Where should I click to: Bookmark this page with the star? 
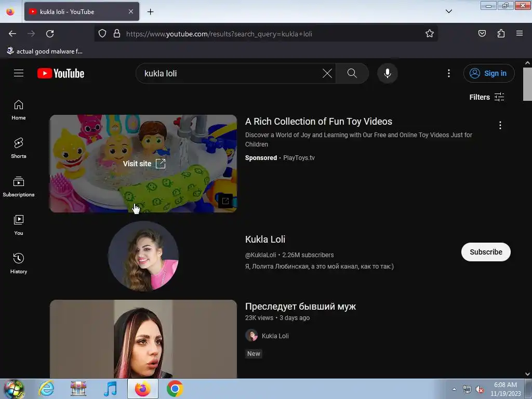coord(430,34)
